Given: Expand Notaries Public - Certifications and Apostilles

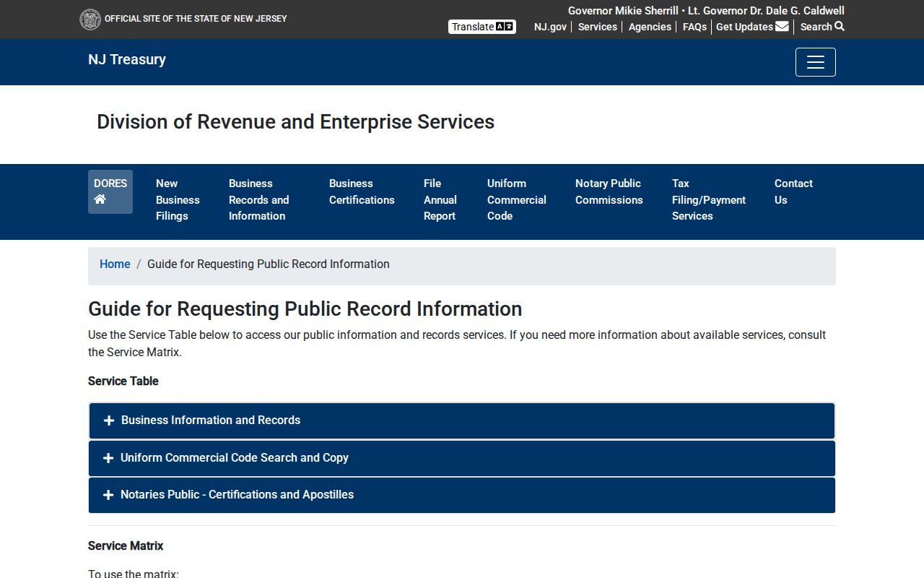Looking at the screenshot, I should coord(462,495).
